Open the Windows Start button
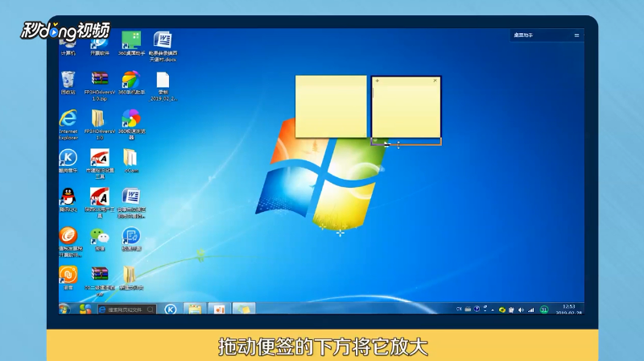Viewport: 644px width, 361px height. tap(64, 309)
